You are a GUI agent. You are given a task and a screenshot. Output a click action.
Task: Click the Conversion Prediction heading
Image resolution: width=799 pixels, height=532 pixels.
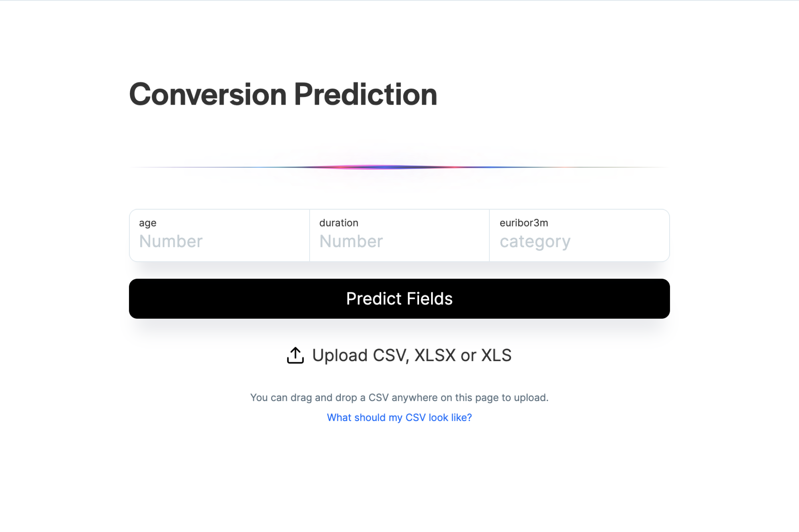pos(283,94)
